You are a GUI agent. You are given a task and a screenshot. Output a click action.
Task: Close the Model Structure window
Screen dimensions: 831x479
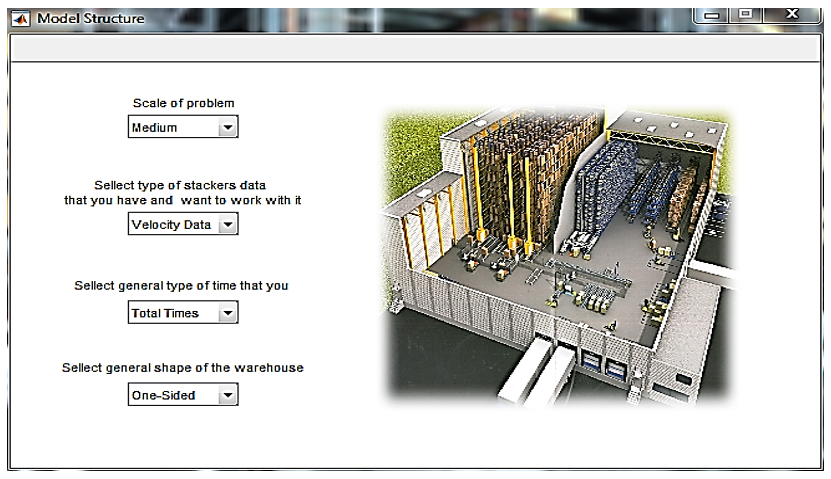coord(792,14)
